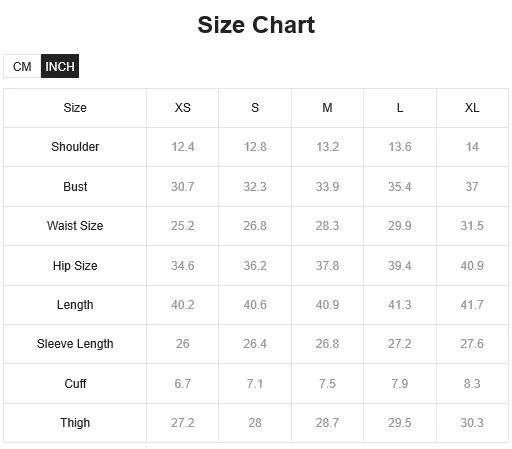Select the XL column header
Screen dimensions: 512x449
(472, 108)
